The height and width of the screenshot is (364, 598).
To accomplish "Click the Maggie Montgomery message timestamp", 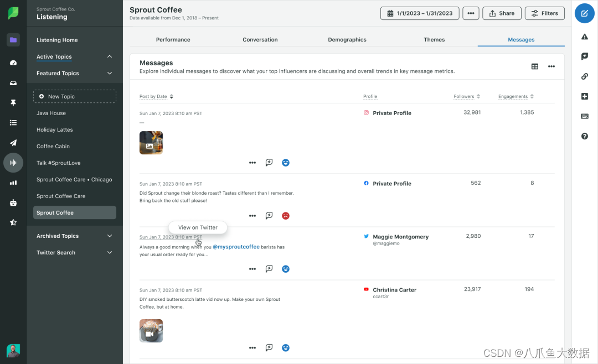I will pyautogui.click(x=171, y=237).
